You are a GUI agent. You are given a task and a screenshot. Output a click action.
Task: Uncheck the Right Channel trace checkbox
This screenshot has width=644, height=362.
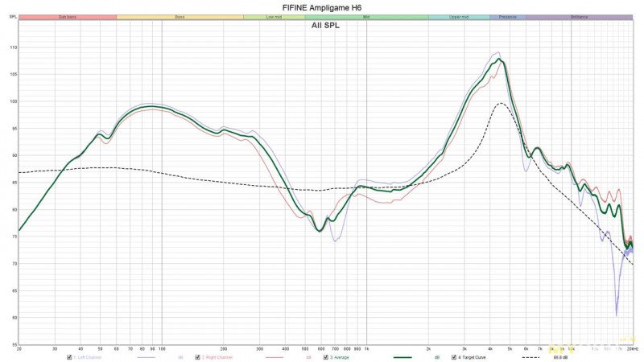[197, 357]
